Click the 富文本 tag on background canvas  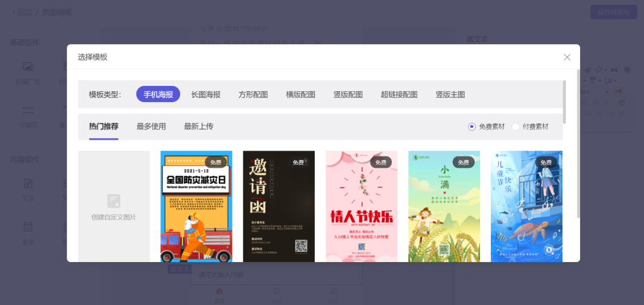180,269
